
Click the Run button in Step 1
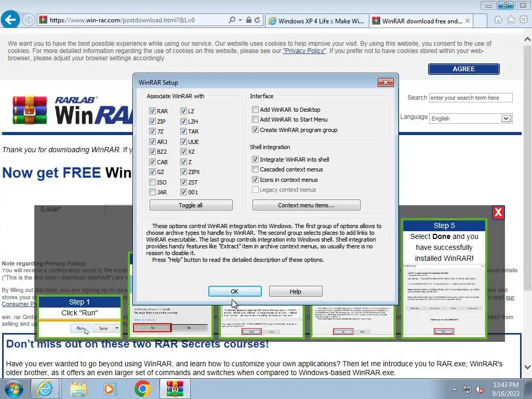(81, 328)
